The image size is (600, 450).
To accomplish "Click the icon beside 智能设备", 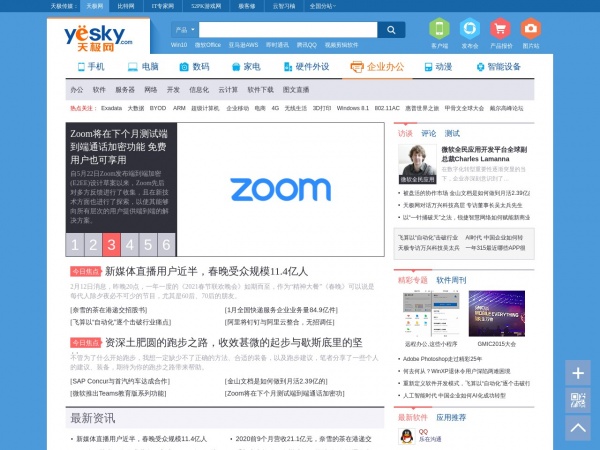I will [x=480, y=67].
